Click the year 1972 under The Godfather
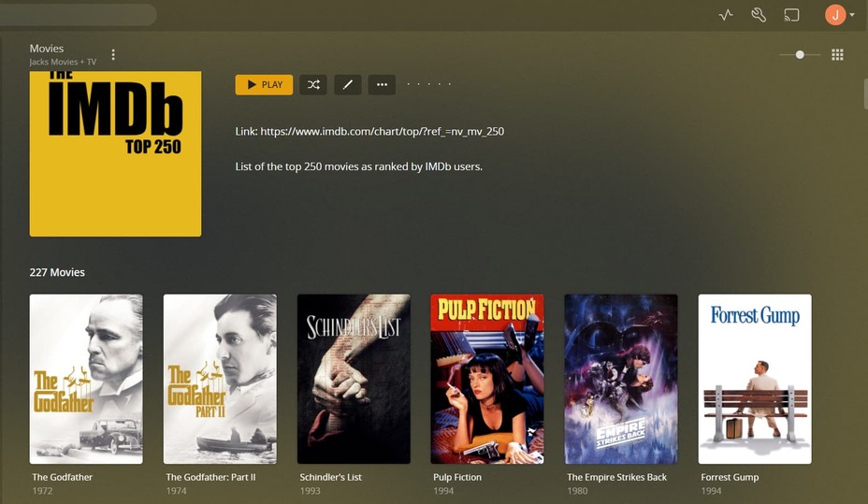This screenshot has width=868, height=504. [42, 491]
